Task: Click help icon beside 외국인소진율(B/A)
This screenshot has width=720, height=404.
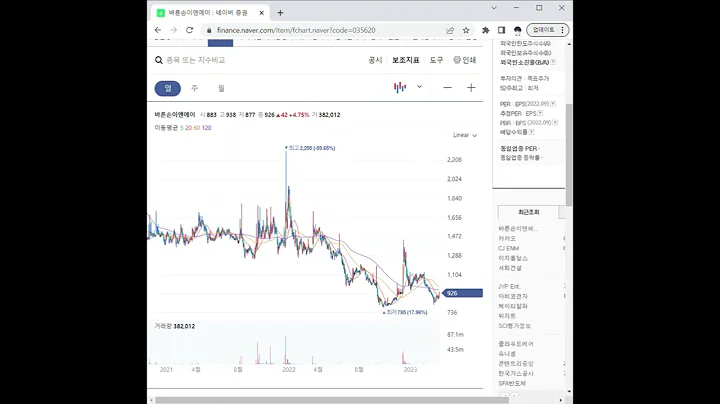Action: (553, 62)
